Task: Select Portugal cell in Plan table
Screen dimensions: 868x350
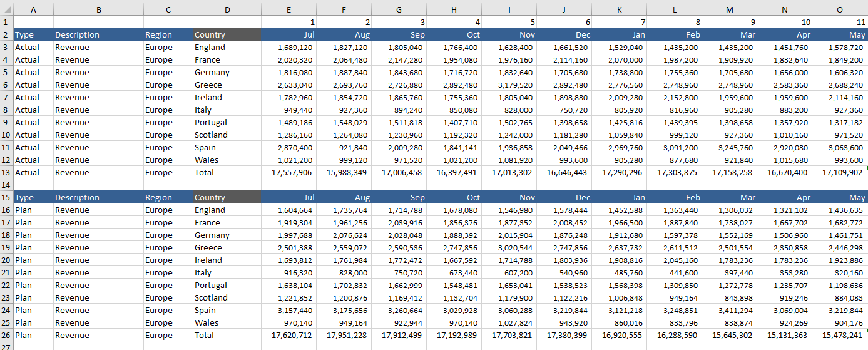Action: 227,286
